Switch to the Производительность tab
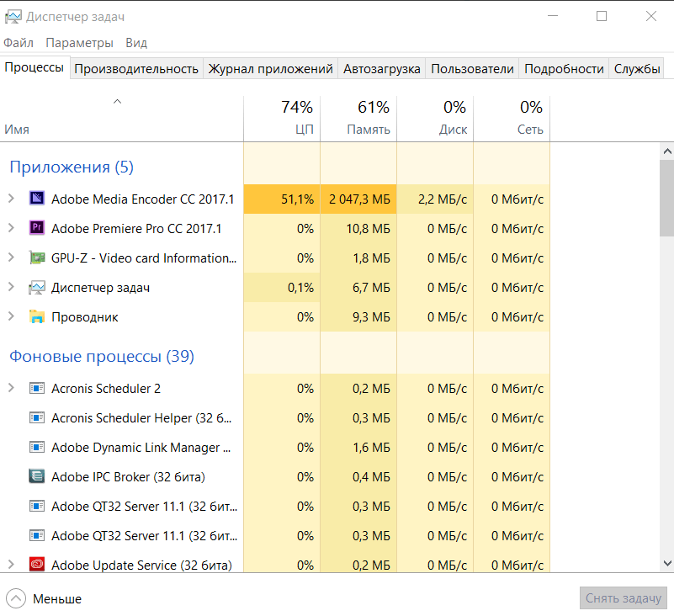The image size is (674, 616). click(136, 69)
